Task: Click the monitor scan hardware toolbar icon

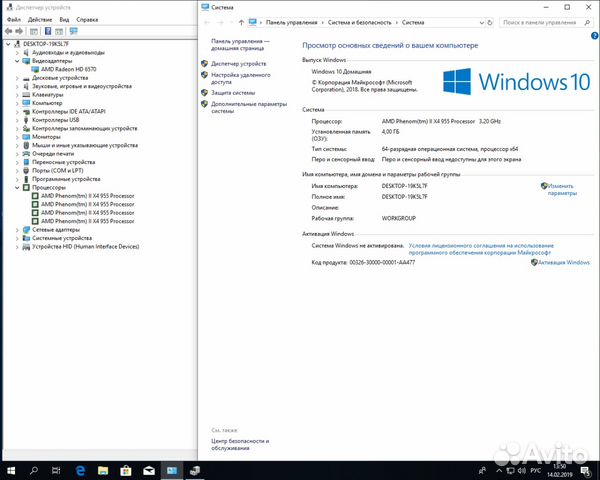Action: (x=73, y=31)
